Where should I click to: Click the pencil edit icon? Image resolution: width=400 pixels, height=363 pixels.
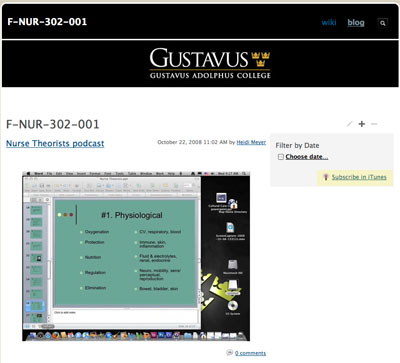[x=349, y=124]
